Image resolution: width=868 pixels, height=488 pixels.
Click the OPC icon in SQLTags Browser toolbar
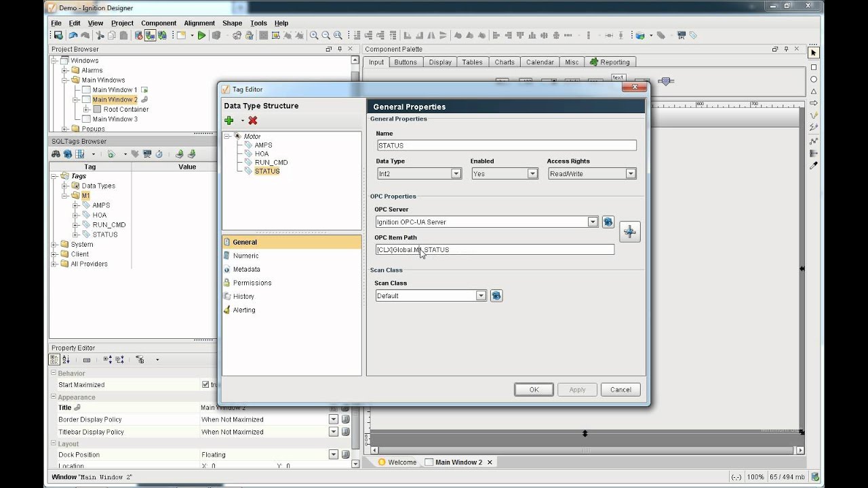146,154
